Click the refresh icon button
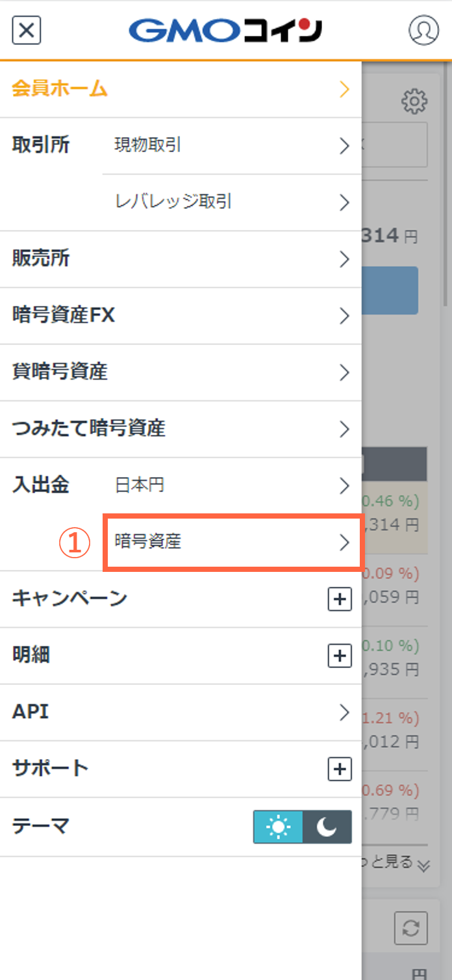 pyautogui.click(x=410, y=927)
